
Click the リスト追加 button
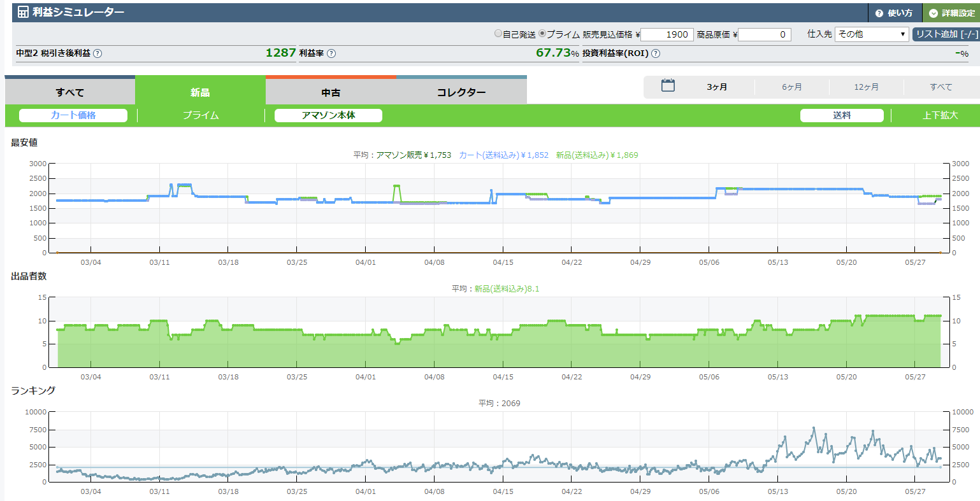coord(946,34)
